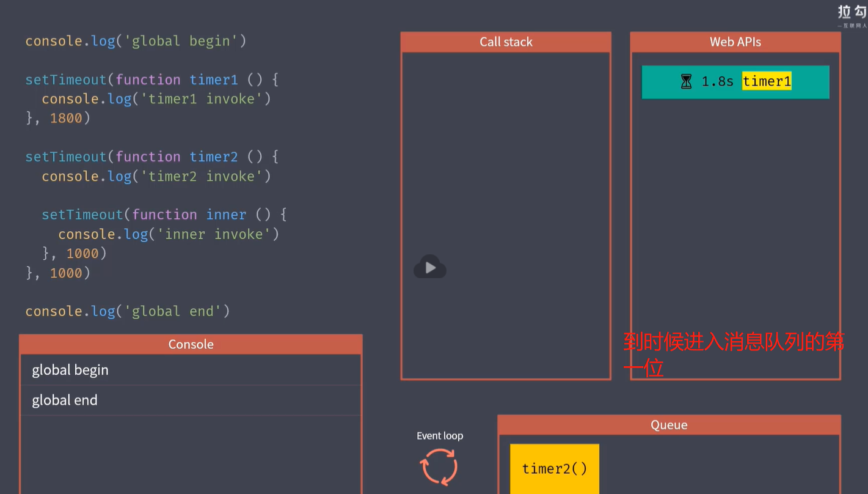The image size is (868, 494).
Task: Click the Console panel header
Action: [x=191, y=344]
